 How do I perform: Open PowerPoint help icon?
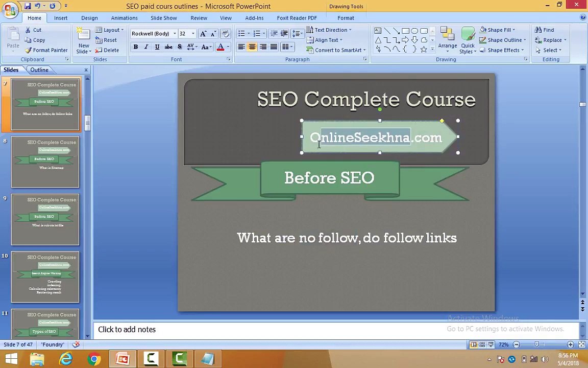coord(583,17)
